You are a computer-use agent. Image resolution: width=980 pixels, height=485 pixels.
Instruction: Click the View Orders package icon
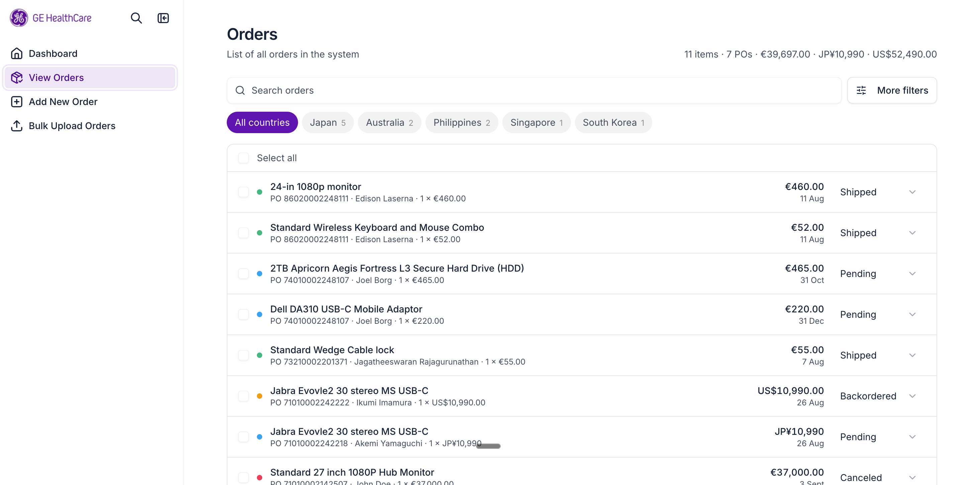tap(17, 78)
